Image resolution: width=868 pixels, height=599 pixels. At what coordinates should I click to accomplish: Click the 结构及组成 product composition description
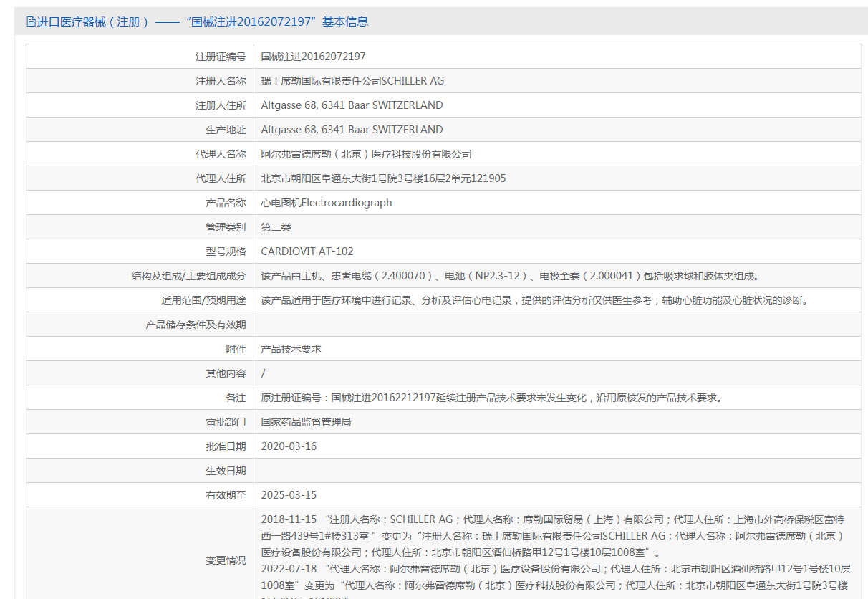point(509,276)
